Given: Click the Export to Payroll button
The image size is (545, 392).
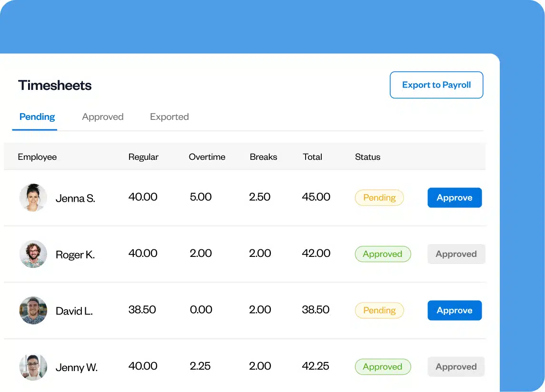Looking at the screenshot, I should pos(436,85).
